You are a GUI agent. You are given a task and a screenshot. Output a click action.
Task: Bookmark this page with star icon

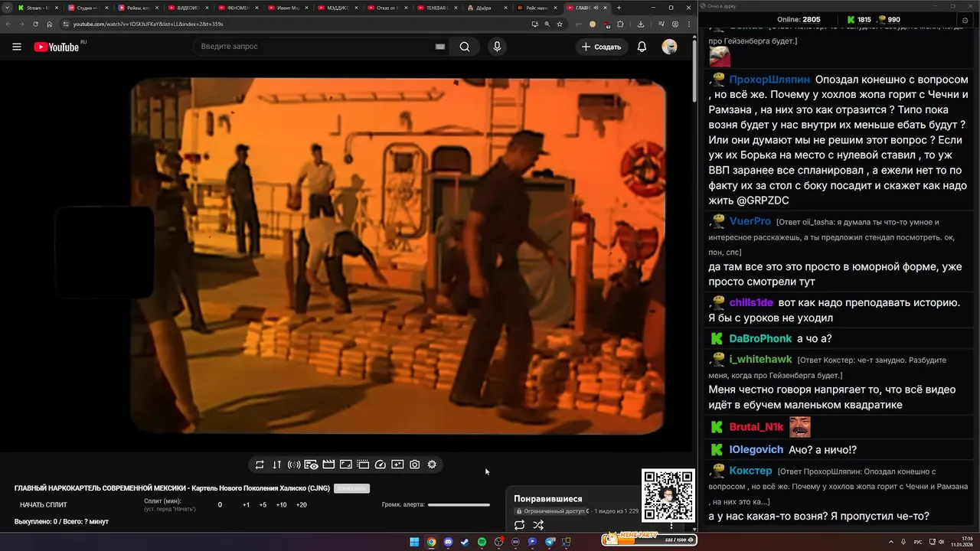coord(559,24)
